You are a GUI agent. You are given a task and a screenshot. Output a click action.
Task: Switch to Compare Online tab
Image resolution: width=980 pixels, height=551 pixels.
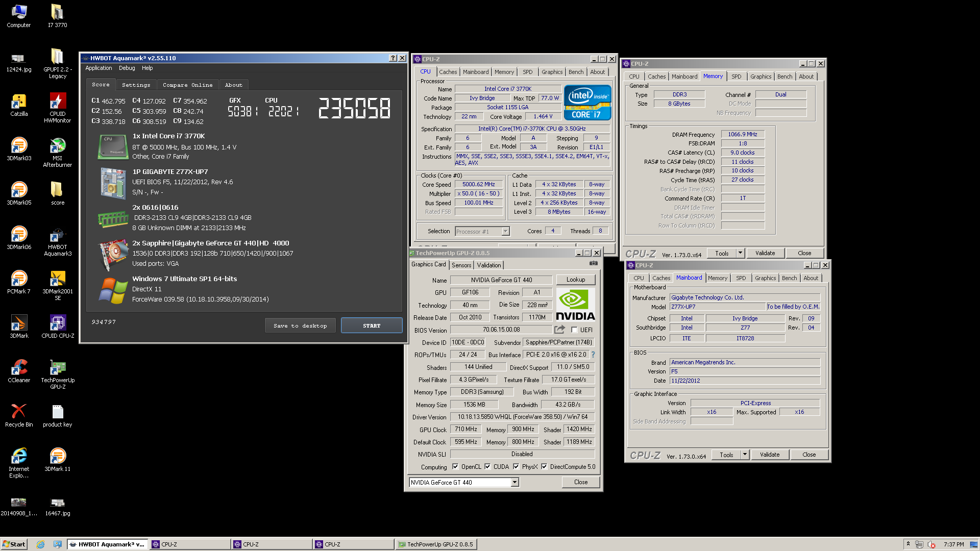tap(187, 85)
